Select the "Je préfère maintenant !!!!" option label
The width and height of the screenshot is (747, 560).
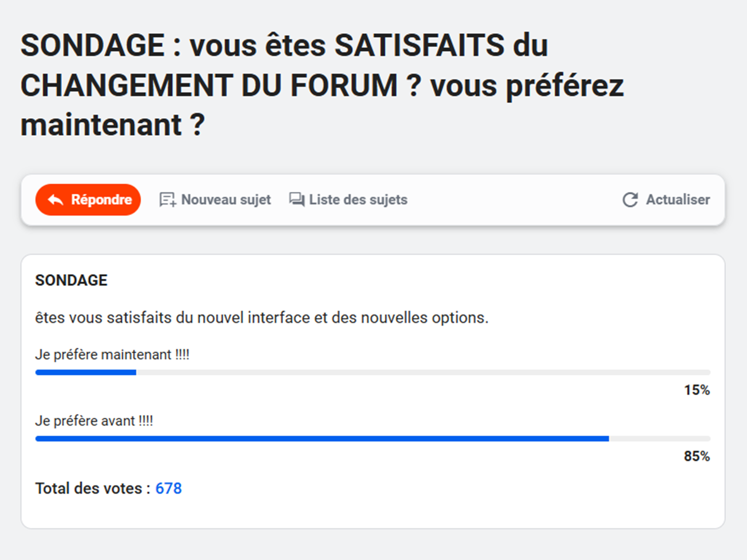point(112,355)
